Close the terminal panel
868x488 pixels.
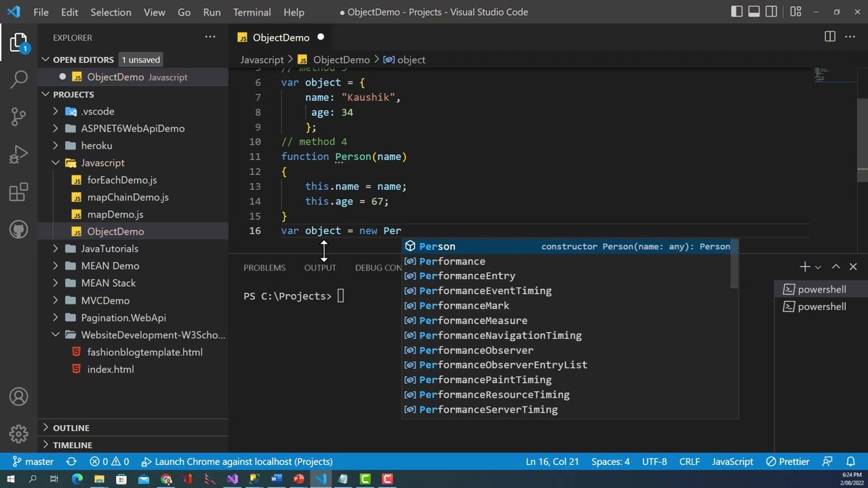(853, 267)
